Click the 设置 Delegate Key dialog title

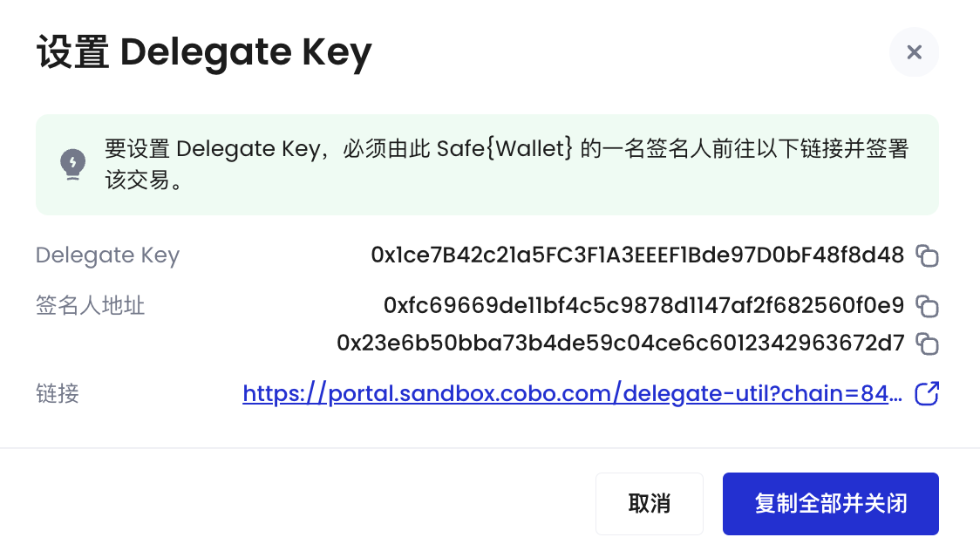204,52
